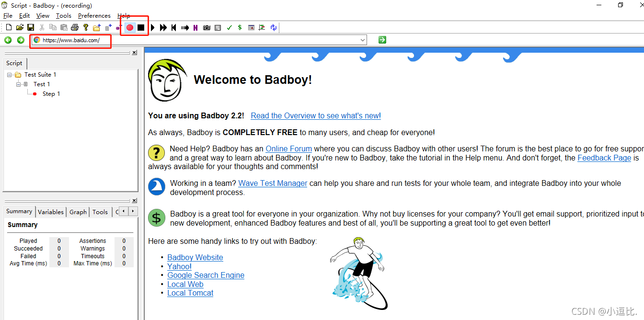Click the New Test icon with plus
Viewport: 644px width, 320px height.
[108, 28]
